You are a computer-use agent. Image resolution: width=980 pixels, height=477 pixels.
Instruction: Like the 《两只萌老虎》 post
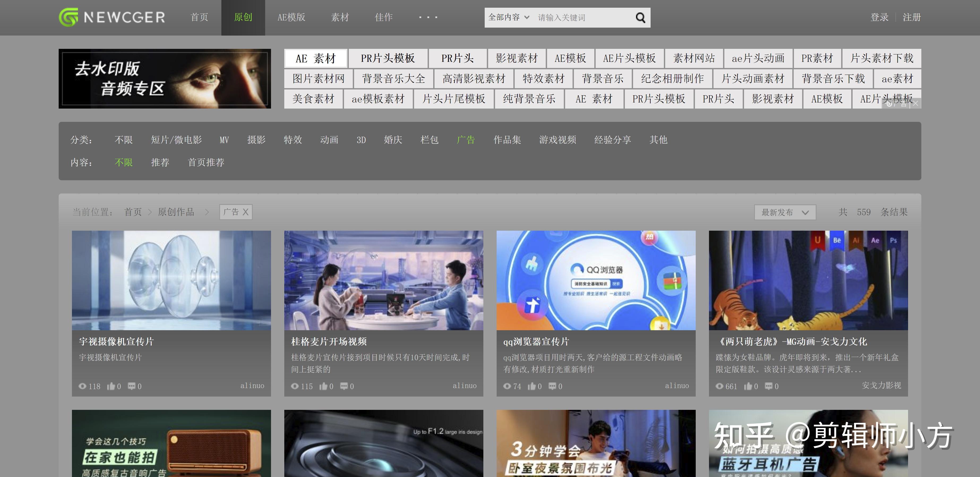coord(748,386)
